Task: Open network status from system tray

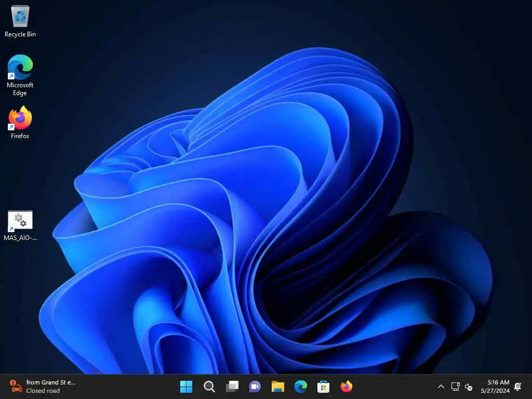Action: [x=455, y=387]
